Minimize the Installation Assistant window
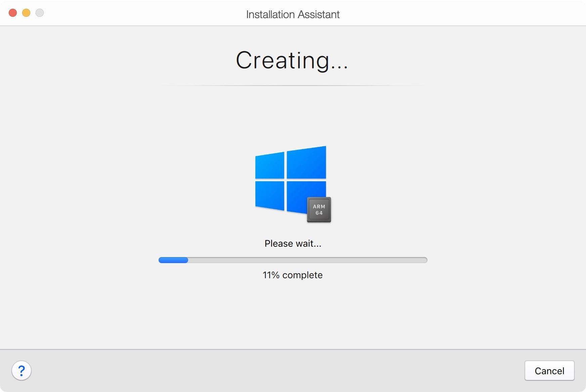The width and height of the screenshot is (586, 392). (26, 13)
